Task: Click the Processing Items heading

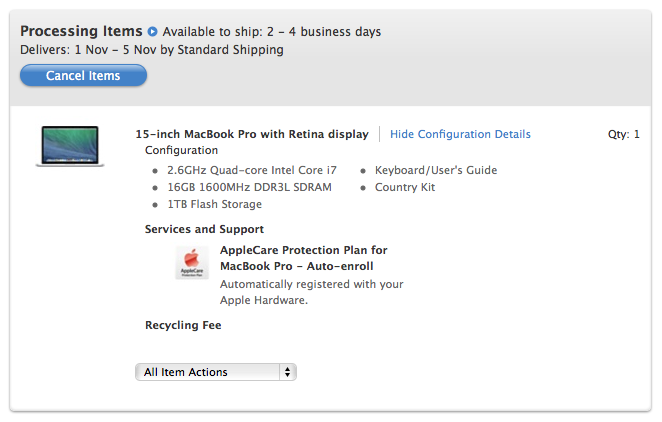Action: coord(82,32)
